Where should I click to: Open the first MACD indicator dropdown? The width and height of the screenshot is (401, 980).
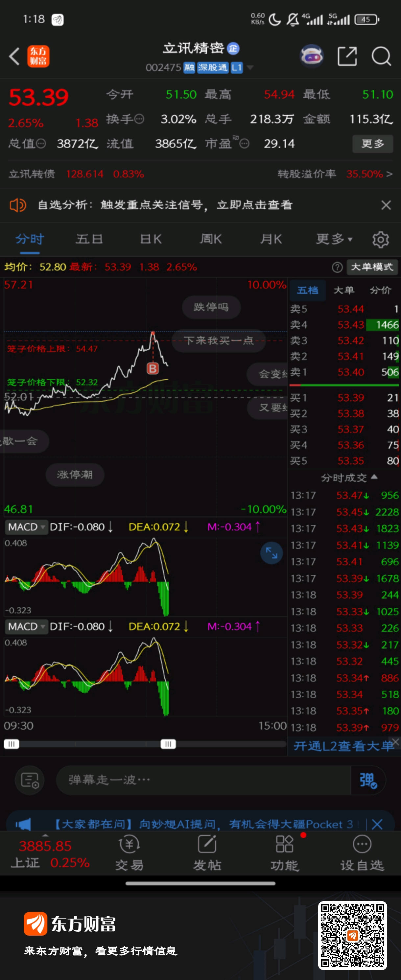coord(26,527)
